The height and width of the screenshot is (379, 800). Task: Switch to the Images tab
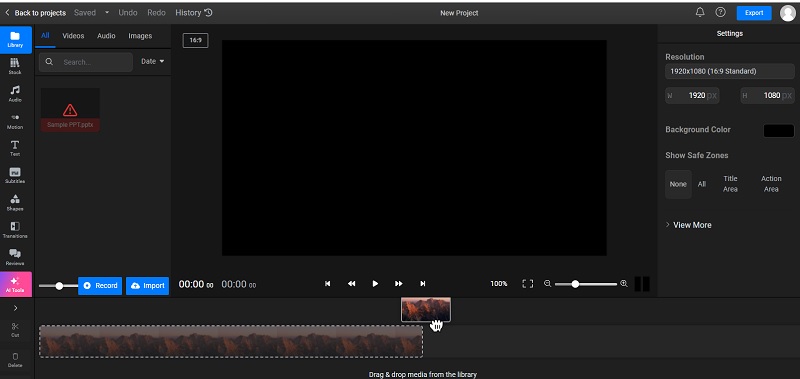tap(140, 36)
